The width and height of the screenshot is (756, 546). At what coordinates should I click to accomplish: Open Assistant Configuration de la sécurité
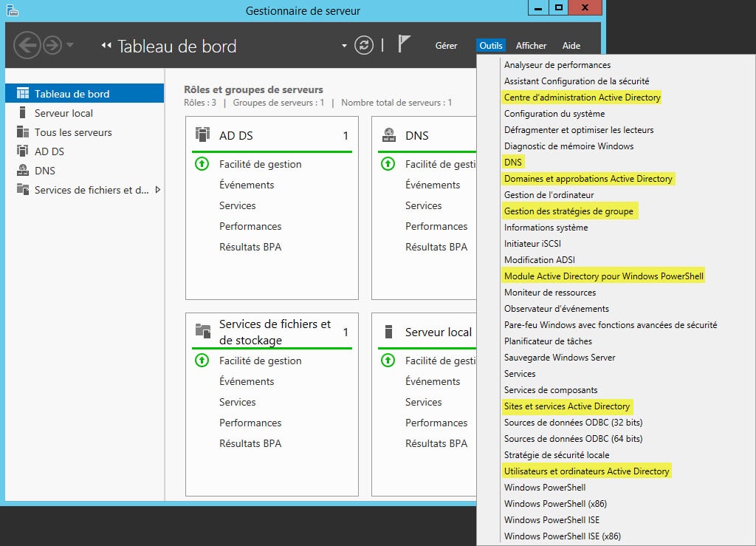[577, 81]
